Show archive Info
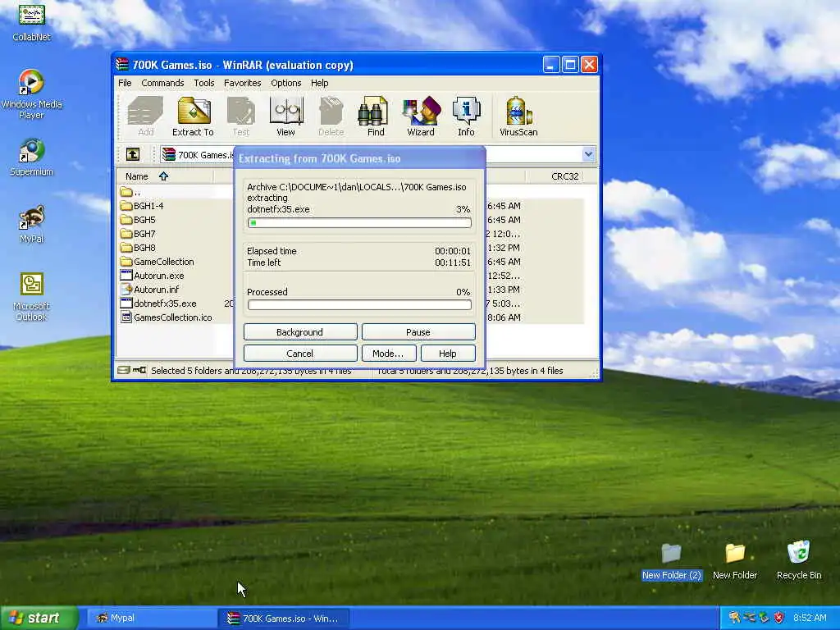 point(466,116)
